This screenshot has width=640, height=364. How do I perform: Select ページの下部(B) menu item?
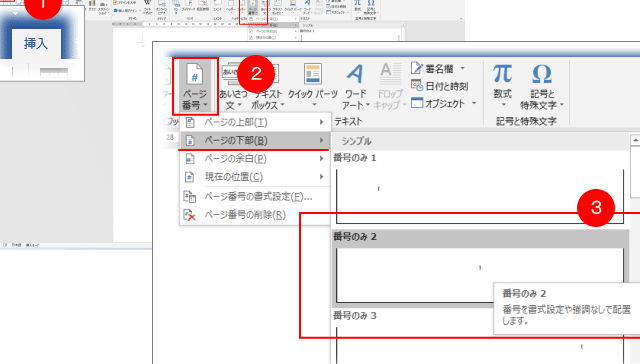point(255,140)
